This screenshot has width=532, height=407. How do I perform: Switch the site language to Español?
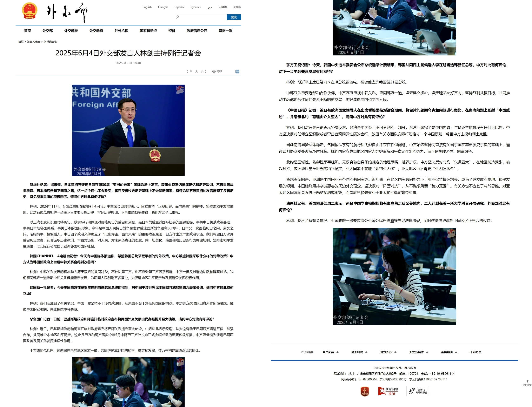pyautogui.click(x=179, y=7)
